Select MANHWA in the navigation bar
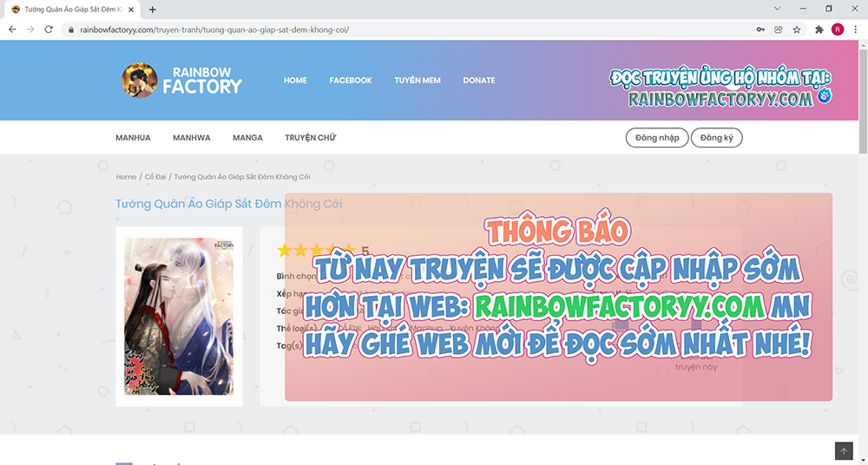 click(x=191, y=138)
